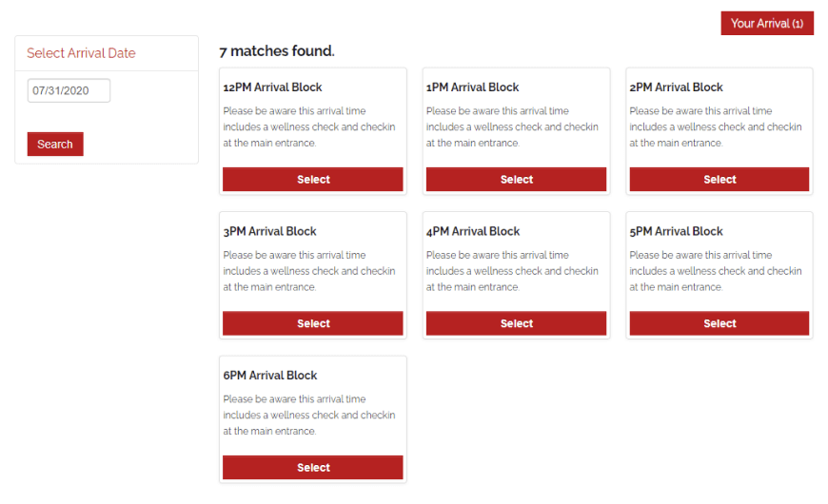This screenshot has width=828, height=504.
Task: Click the Select Arrival Date panel header
Action: coord(81,53)
